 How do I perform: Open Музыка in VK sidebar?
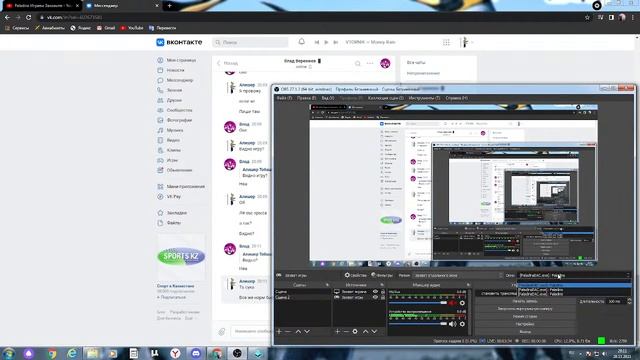tap(171, 130)
